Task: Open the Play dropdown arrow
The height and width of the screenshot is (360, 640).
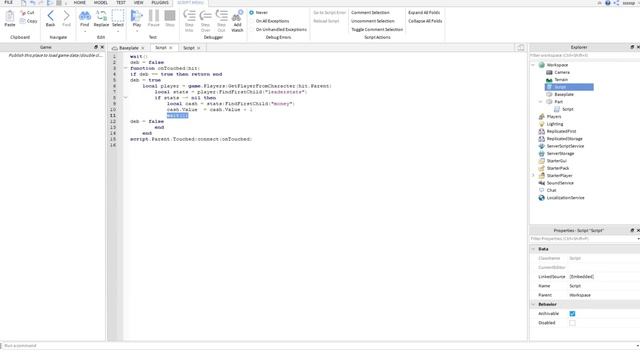Action: click(137, 31)
